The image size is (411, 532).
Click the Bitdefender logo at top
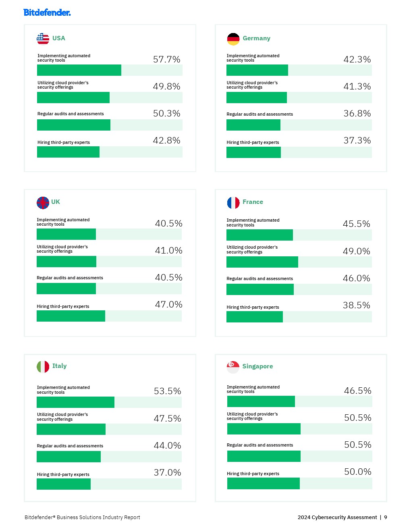(x=47, y=12)
